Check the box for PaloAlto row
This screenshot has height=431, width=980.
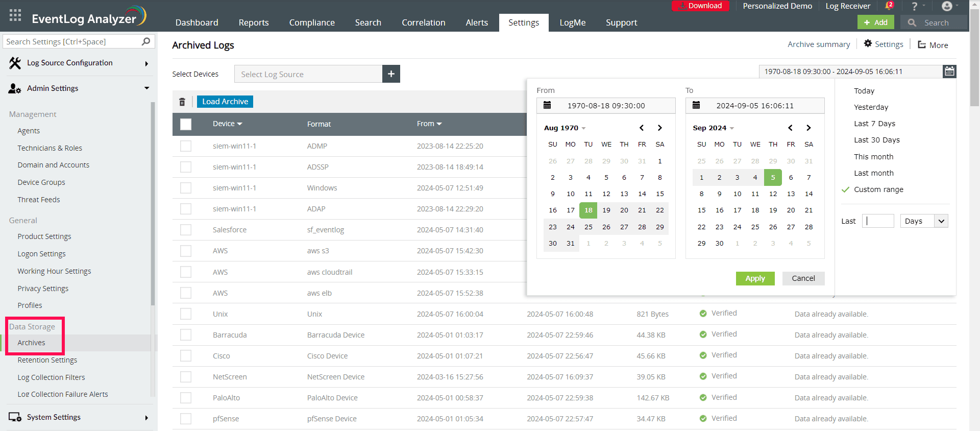point(186,398)
